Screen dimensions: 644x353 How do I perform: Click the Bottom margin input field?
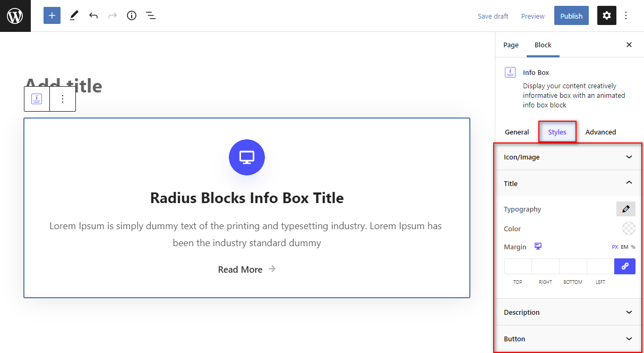pos(573,266)
